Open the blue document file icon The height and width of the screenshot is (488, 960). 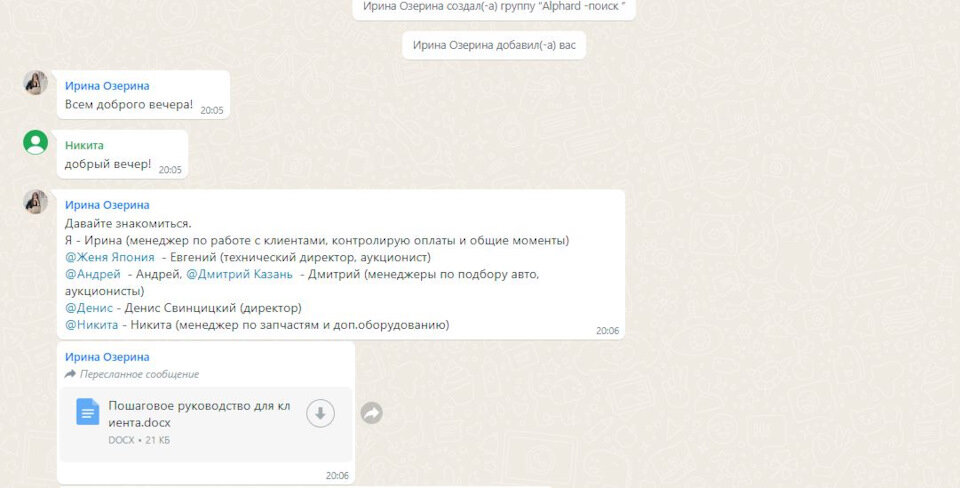88,411
